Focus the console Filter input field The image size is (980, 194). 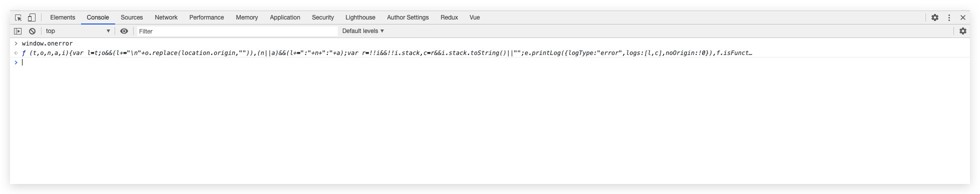pyautogui.click(x=237, y=31)
